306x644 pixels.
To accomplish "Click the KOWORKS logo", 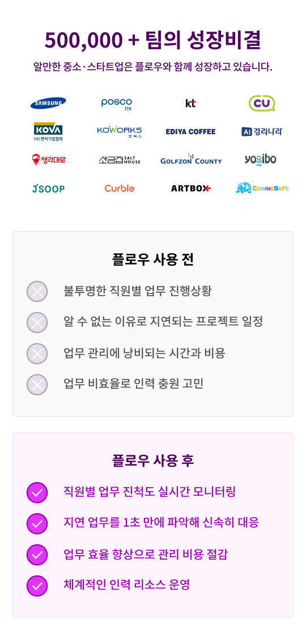I will pos(120,131).
